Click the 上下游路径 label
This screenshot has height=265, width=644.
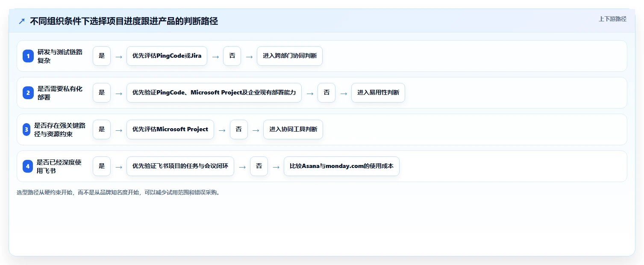[612, 19]
